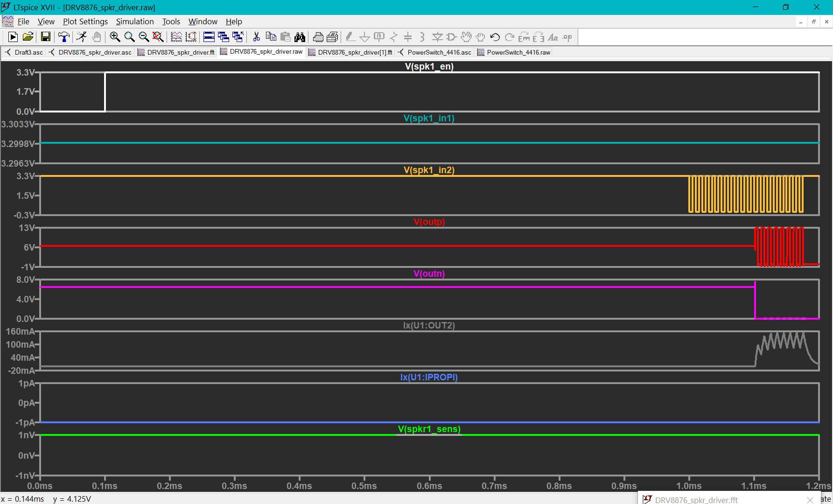Screen dimensions: 833x504
Task: Click the Text Aa toolbar icon
Action: click(553, 37)
